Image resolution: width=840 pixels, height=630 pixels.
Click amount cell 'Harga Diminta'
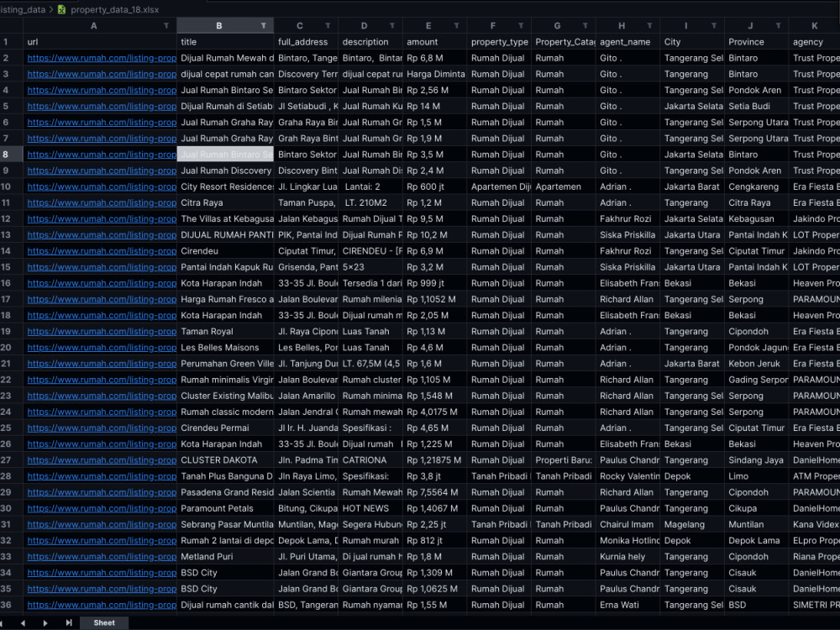click(x=434, y=74)
